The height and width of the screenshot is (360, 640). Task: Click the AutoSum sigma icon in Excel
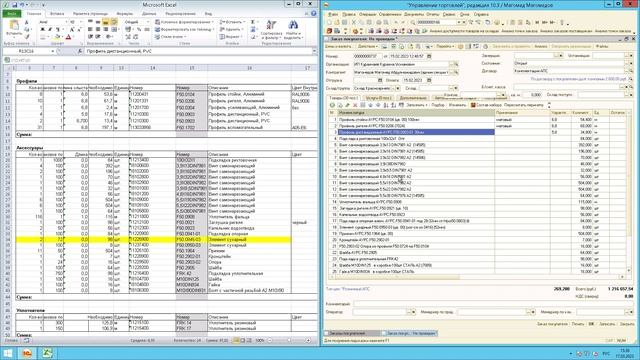253,22
